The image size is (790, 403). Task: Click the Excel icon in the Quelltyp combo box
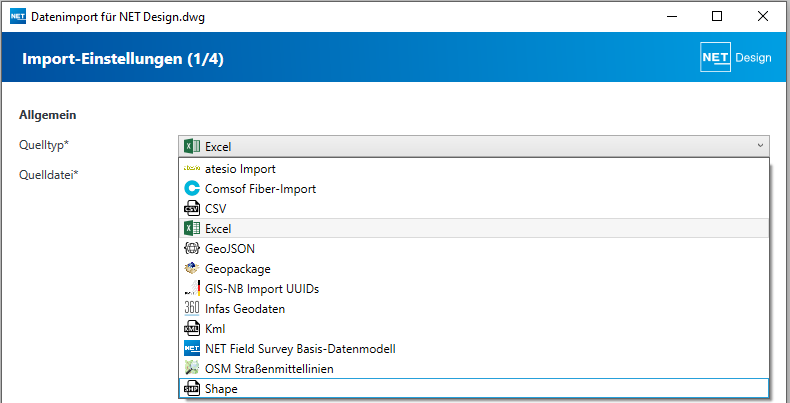coord(192,147)
